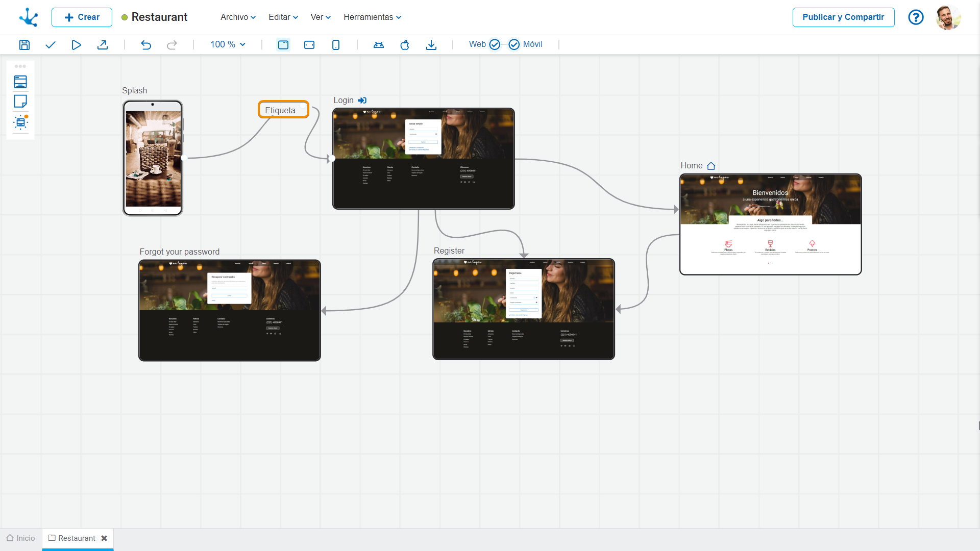
Task: Click the desktop frame view icon
Action: [283, 44]
